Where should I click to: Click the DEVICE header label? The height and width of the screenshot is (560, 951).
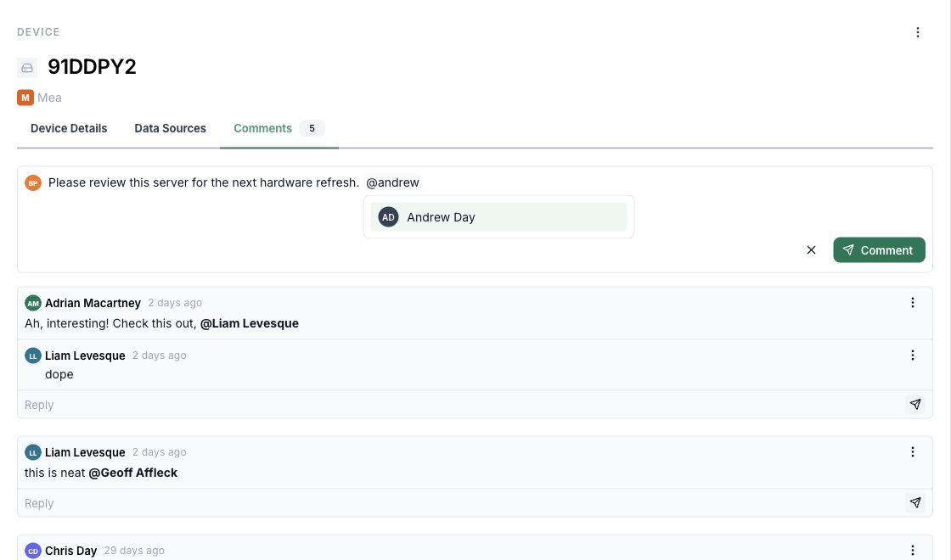click(38, 32)
